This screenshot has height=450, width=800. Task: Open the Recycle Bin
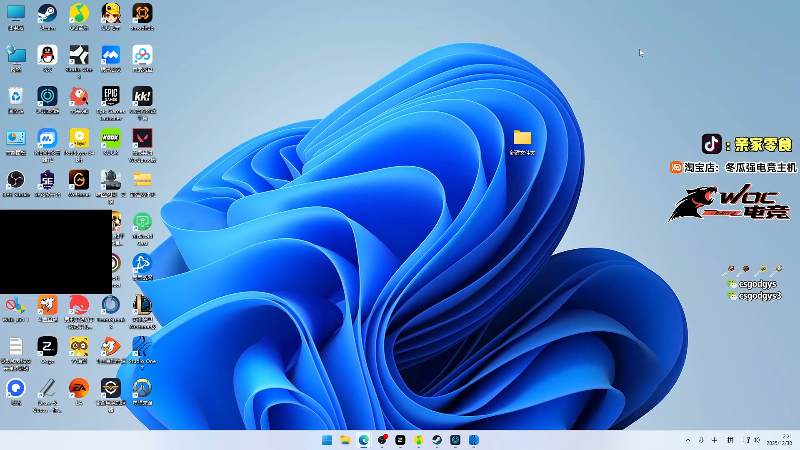tap(16, 96)
